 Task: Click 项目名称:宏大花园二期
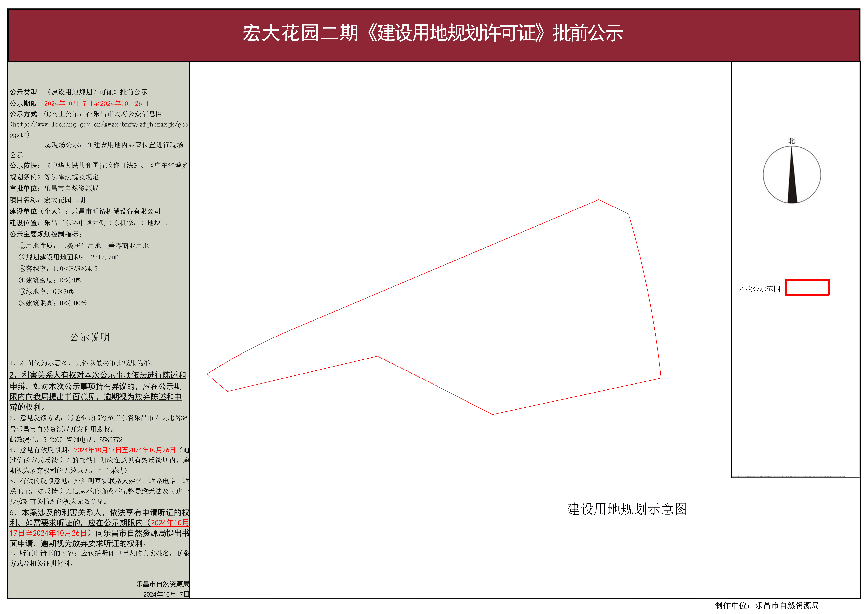click(x=47, y=200)
